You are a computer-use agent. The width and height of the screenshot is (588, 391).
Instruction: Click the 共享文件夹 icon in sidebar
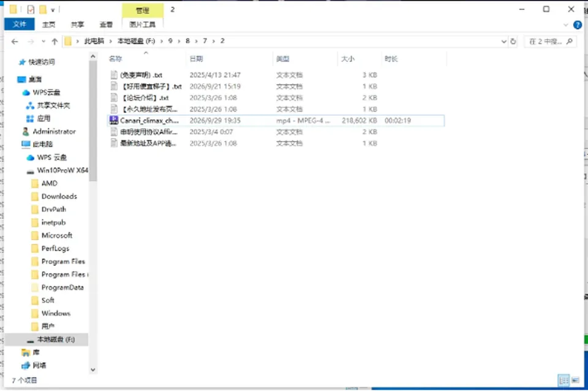(x=30, y=106)
